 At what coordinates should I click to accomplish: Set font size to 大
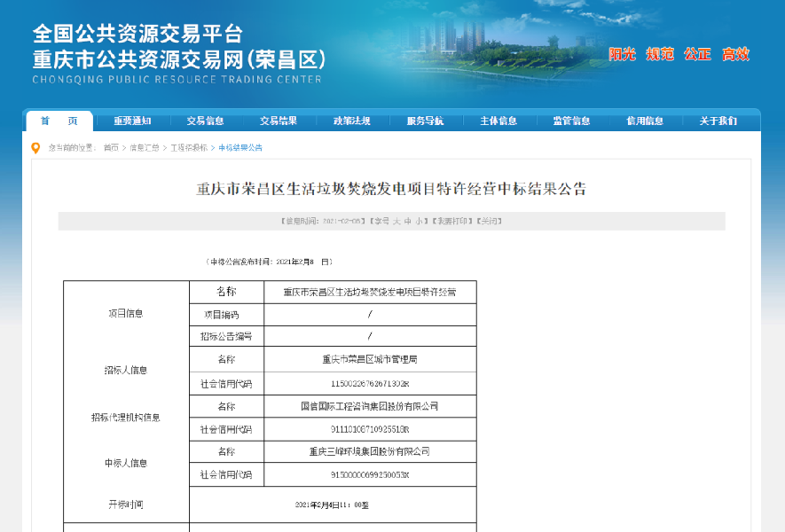(x=395, y=221)
